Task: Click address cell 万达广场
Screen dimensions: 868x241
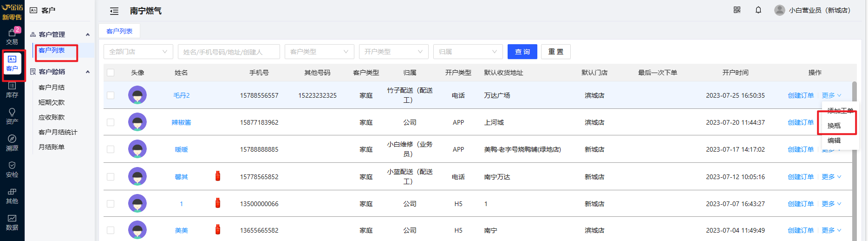Action: tap(497, 95)
